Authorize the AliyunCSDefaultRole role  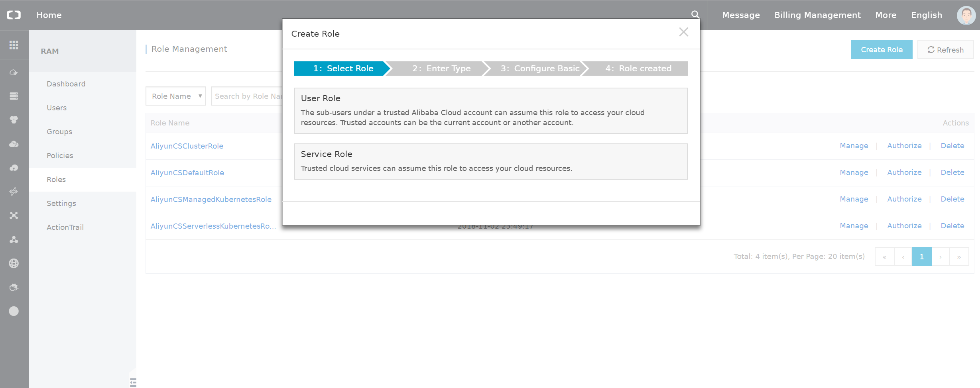pyautogui.click(x=904, y=172)
